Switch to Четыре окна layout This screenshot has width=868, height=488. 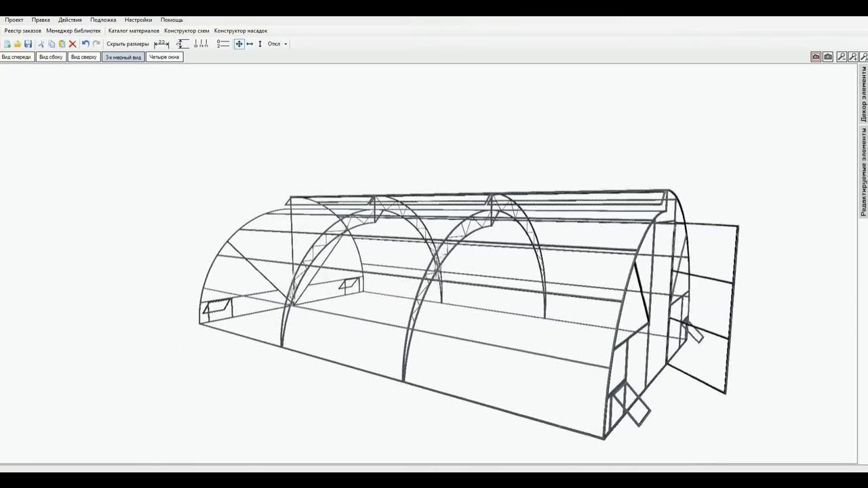click(x=165, y=57)
